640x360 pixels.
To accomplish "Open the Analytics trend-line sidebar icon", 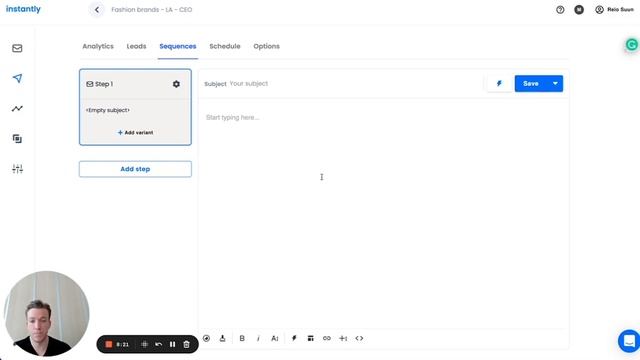I will (17, 109).
